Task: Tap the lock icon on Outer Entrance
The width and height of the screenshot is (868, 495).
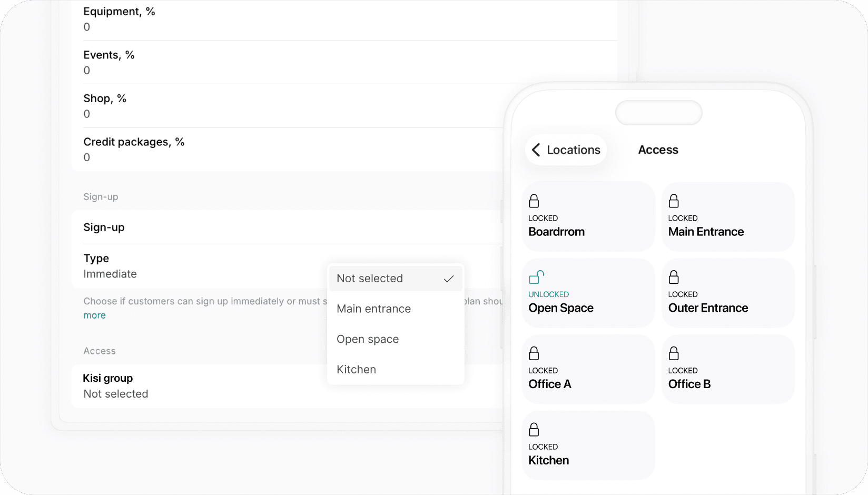Action: (674, 277)
